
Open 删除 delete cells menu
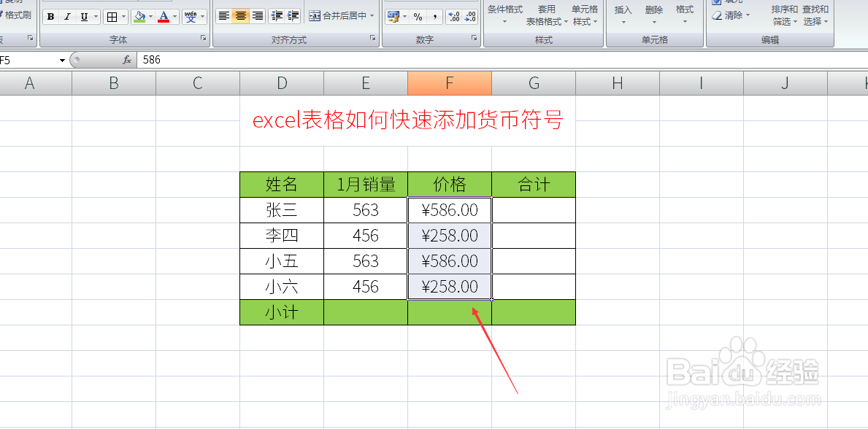coord(654,15)
